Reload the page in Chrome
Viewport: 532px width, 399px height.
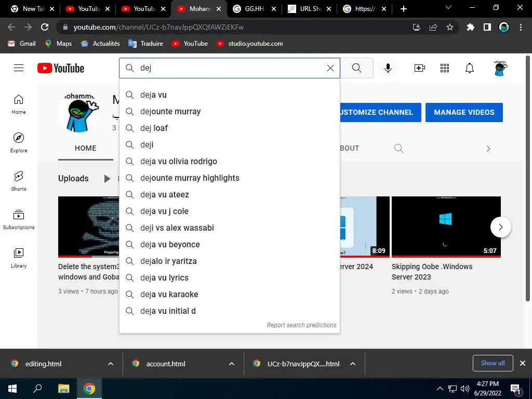point(45,27)
